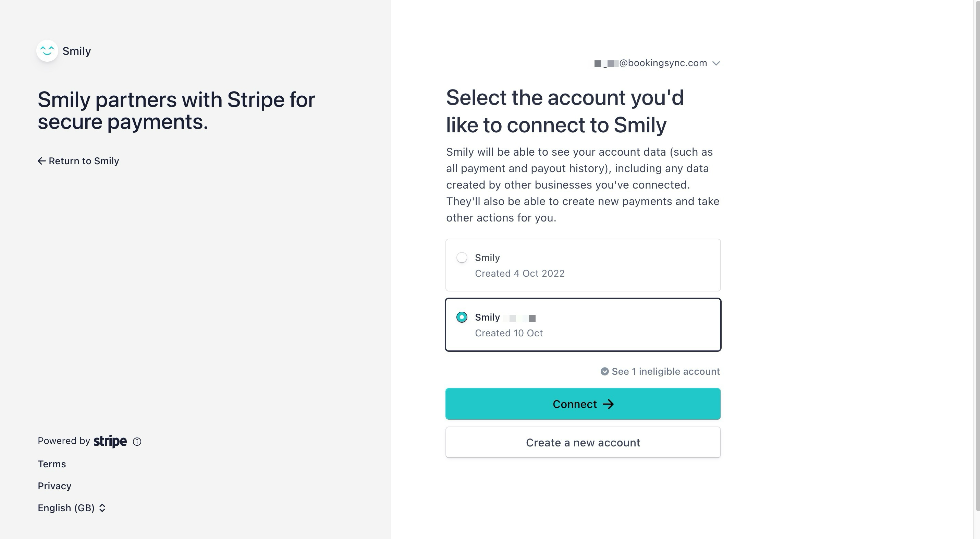
Task: Click the info icon beside Stripe logo
Action: click(137, 442)
